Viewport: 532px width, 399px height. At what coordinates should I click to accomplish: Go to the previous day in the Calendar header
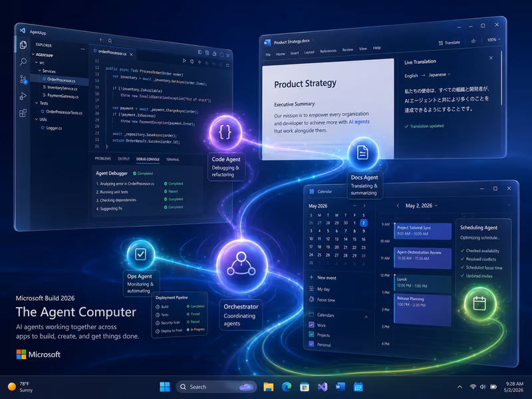398,205
